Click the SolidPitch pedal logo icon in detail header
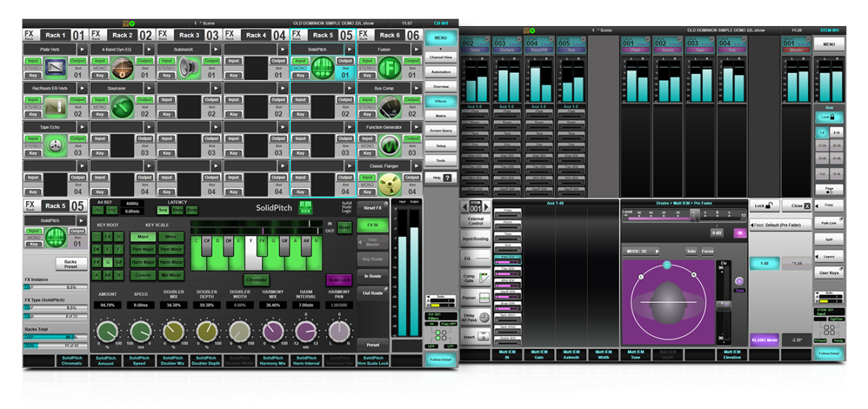868x409 pixels. point(305,207)
